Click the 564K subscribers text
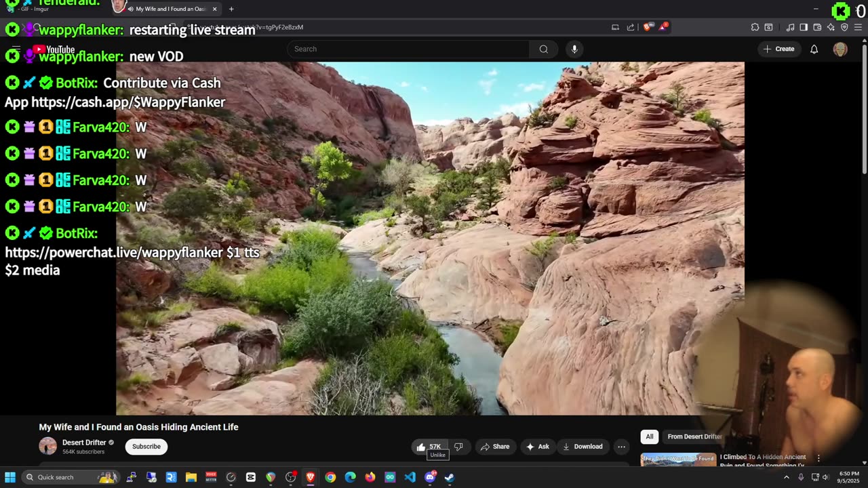868x488 pixels. point(83,452)
